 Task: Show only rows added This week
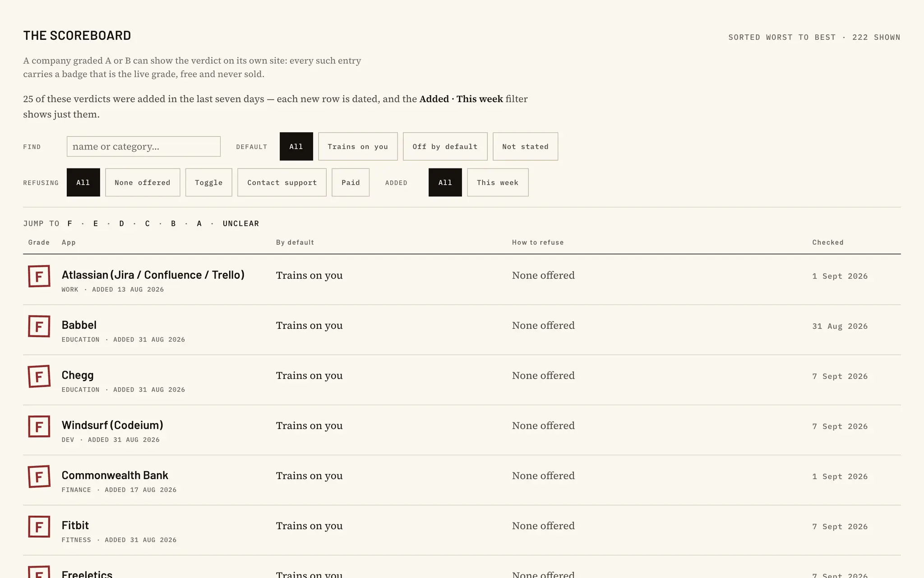click(498, 182)
